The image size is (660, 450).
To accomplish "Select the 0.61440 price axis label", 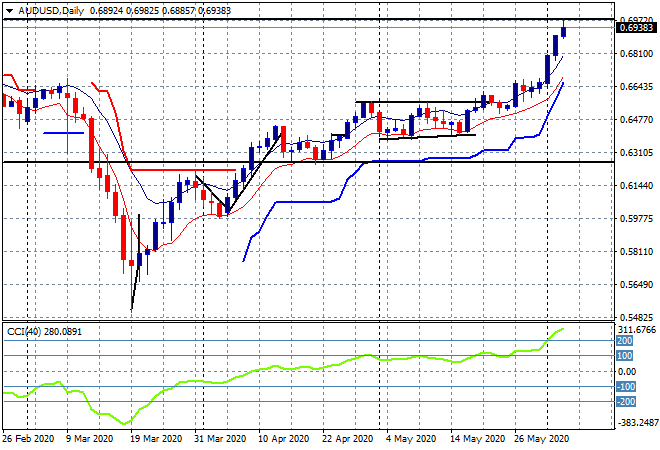I will pos(636,186).
